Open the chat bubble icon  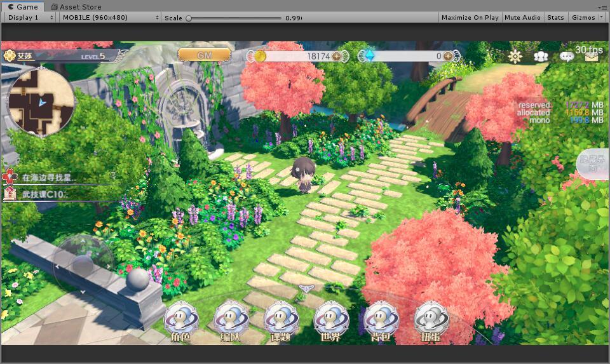pos(566,57)
